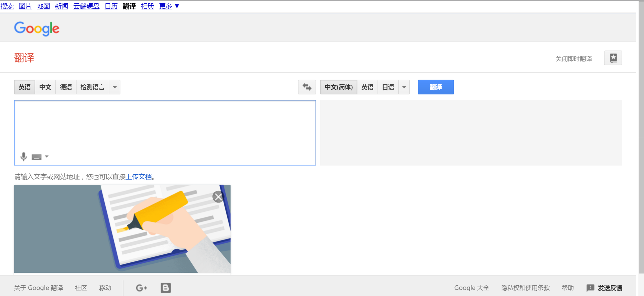Click the microphone voice input icon

coord(23,157)
